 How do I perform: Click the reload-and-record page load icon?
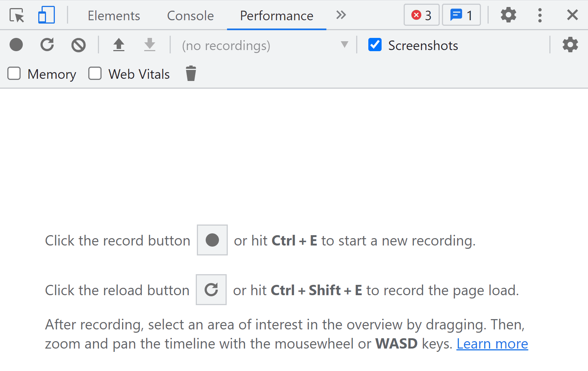click(47, 45)
